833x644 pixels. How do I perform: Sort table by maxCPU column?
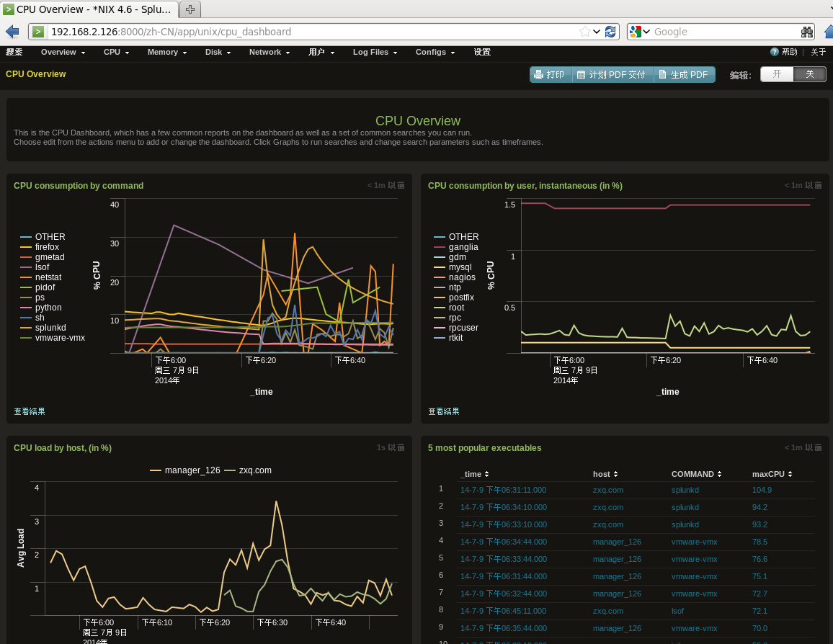tap(772, 474)
